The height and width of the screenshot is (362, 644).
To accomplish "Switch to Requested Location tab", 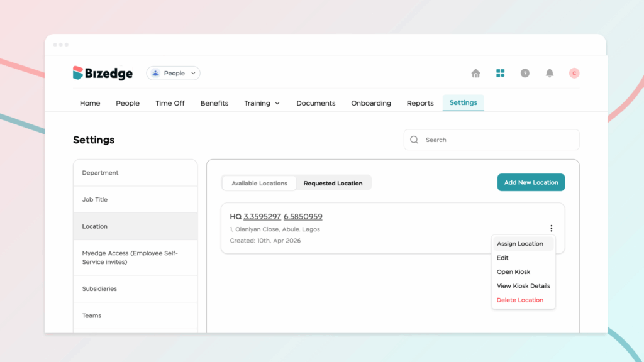I will [x=333, y=183].
